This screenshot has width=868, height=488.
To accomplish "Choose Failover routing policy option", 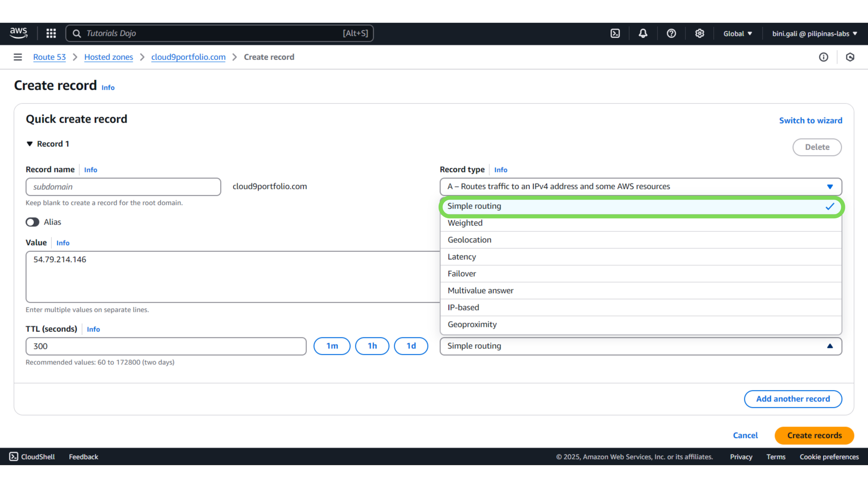I will pyautogui.click(x=461, y=273).
